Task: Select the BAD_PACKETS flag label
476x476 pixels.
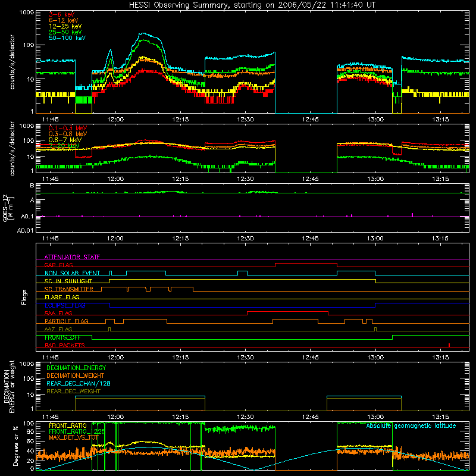Action: click(x=65, y=345)
